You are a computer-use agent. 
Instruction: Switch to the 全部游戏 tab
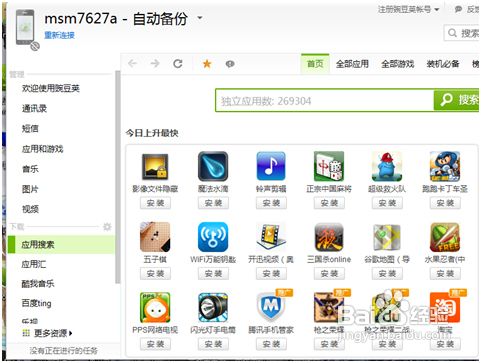(x=397, y=64)
